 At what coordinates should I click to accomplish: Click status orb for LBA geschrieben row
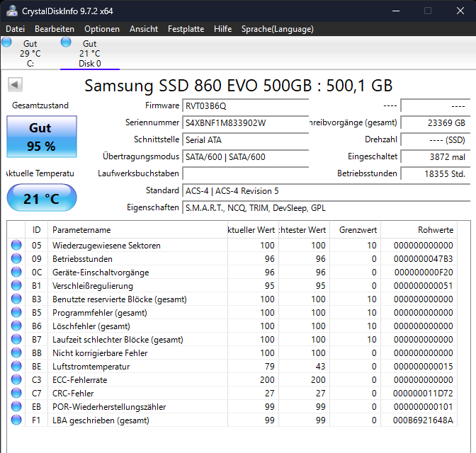[16, 420]
